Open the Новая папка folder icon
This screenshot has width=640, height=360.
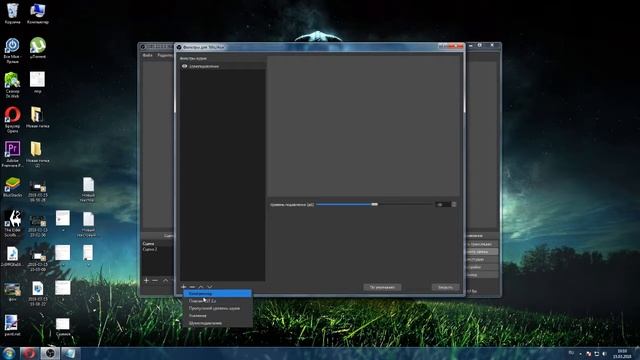pyautogui.click(x=38, y=118)
